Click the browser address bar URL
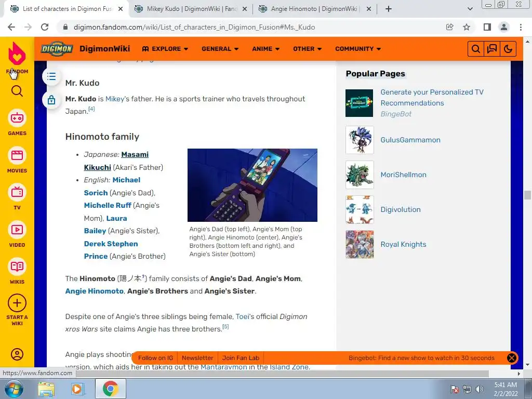Viewport: 532px width, 399px height. [x=194, y=27]
